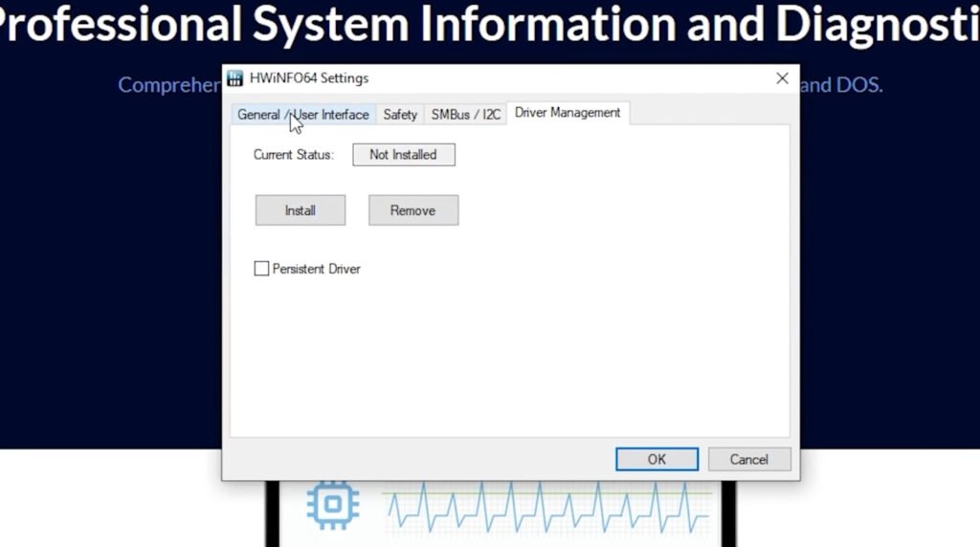Cancel the HWiNFO64 Settings dialog
The height and width of the screenshot is (547, 980).
749,459
